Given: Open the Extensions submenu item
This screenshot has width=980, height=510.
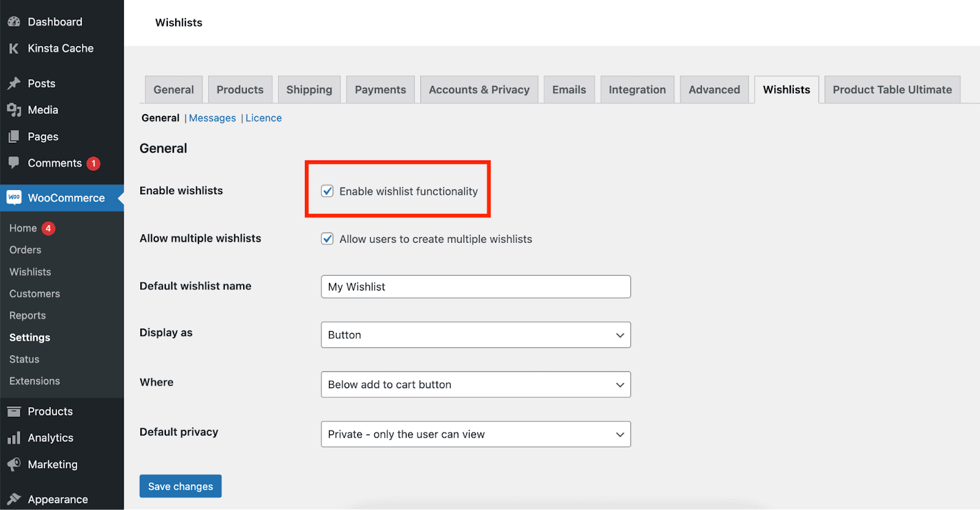Looking at the screenshot, I should click(34, 381).
